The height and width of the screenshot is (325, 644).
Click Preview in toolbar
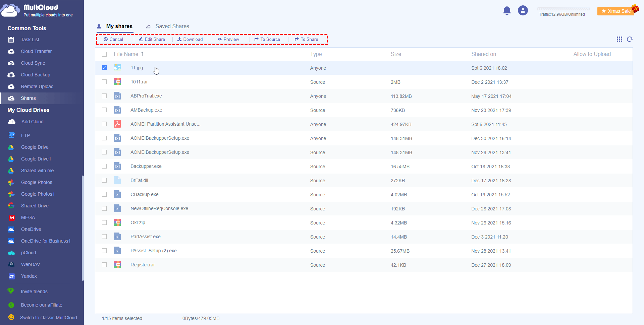point(228,39)
